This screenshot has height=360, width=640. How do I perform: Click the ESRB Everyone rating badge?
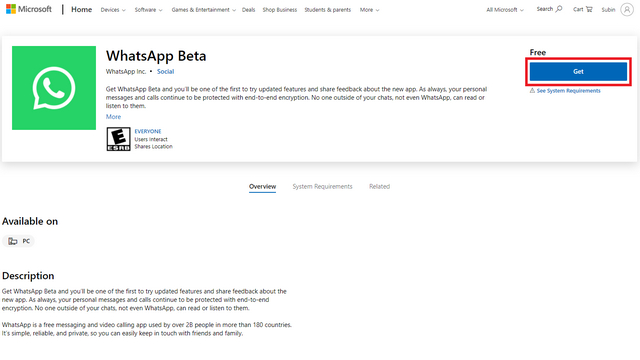pos(118,139)
